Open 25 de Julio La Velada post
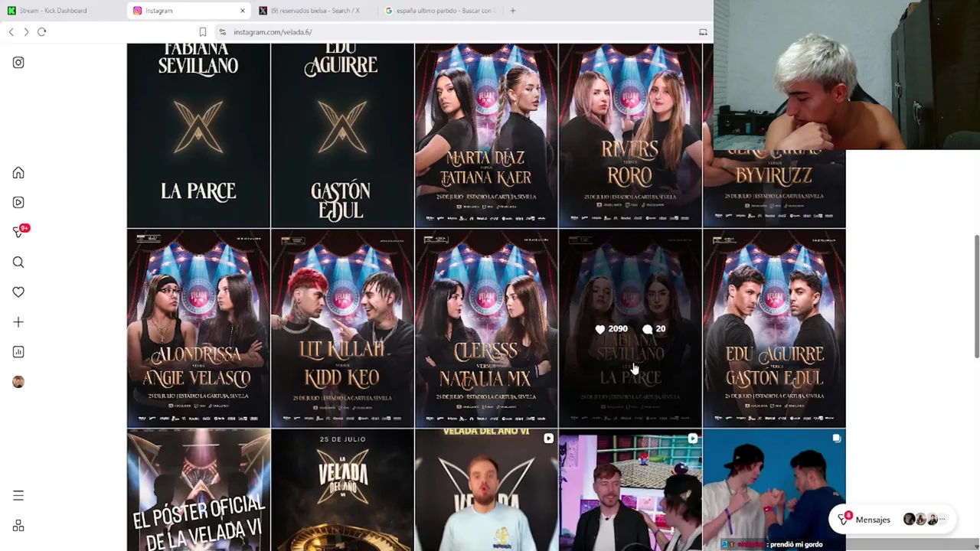980x551 pixels. click(x=342, y=490)
